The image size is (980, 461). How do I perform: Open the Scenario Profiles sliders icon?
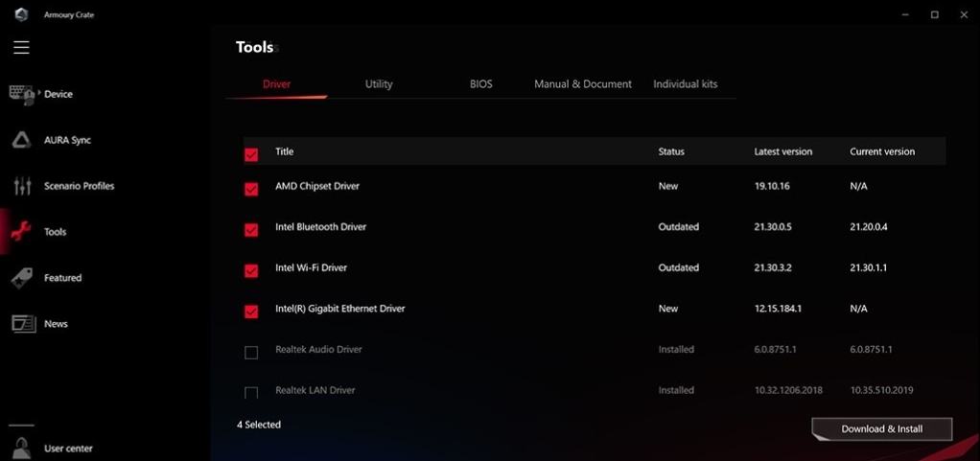click(x=22, y=186)
